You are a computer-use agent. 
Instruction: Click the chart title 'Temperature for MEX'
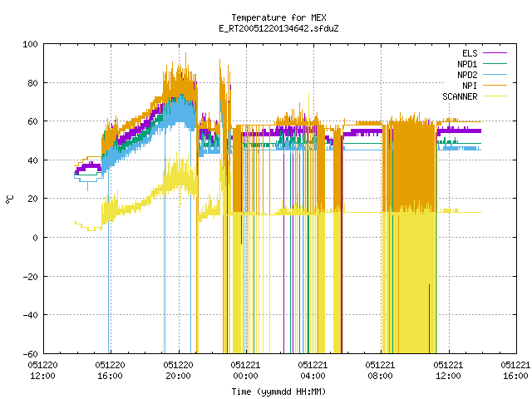click(278, 17)
